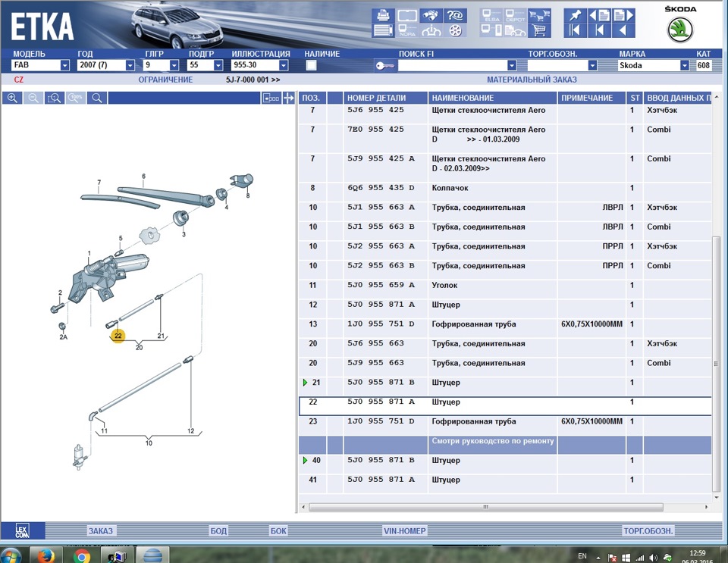Click the question-mark email help icon

point(455,15)
